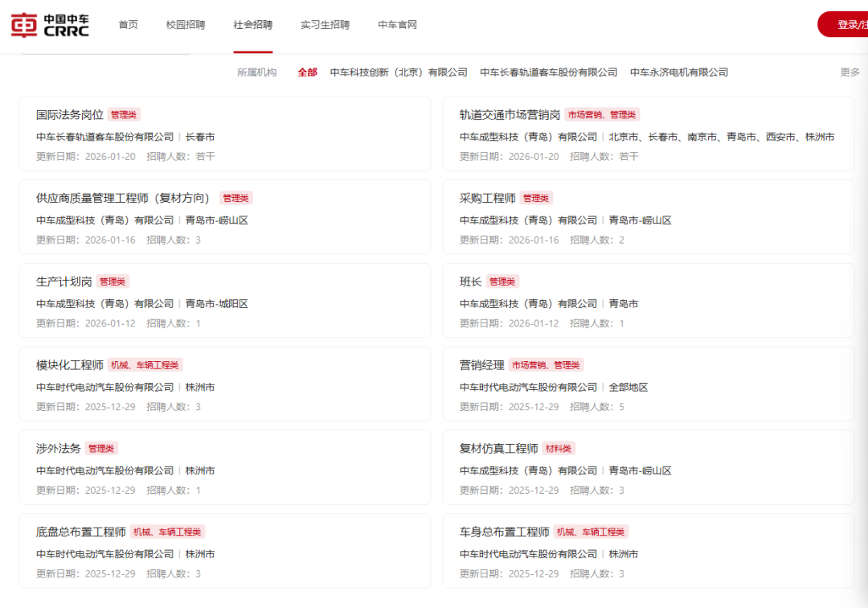
Task: Filter by 中车科技创新（北京）有限公司
Action: (x=399, y=72)
